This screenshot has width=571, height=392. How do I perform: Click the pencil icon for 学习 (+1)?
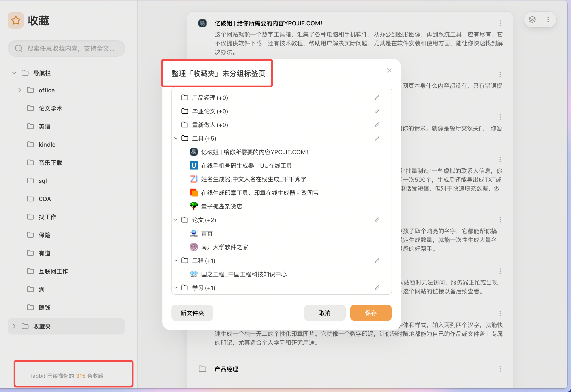(x=377, y=288)
